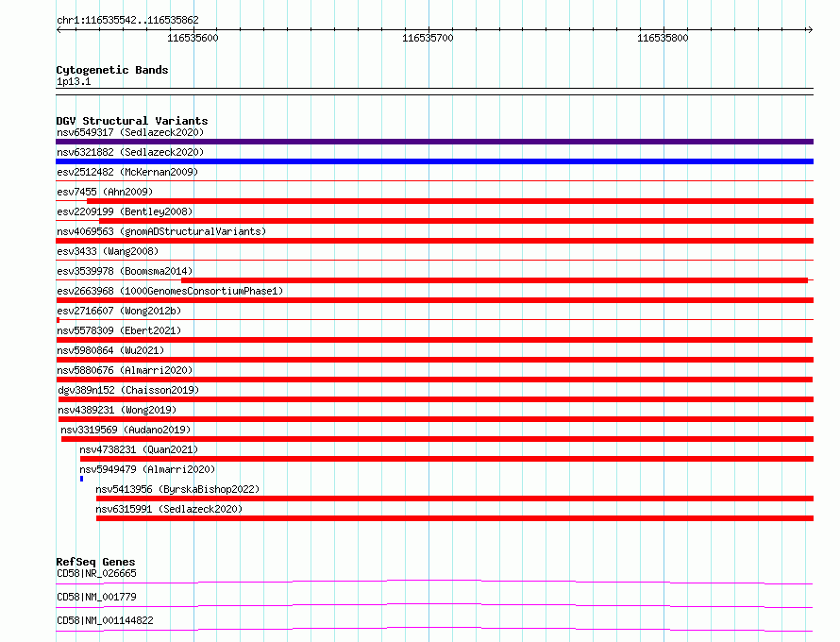Screen dimensions: 840x642
Task: Select the blue nsv6321882 variant bar
Action: 434,161
